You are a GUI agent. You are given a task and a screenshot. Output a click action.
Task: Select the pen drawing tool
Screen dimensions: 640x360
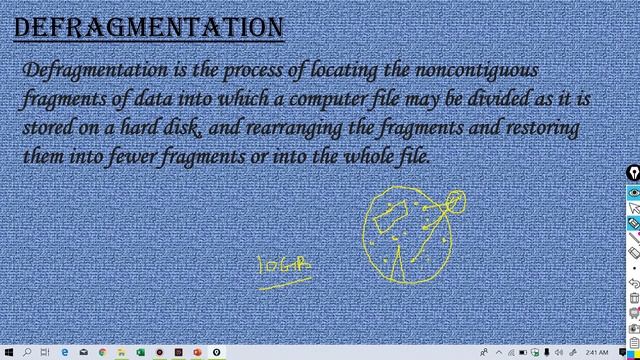click(x=633, y=238)
